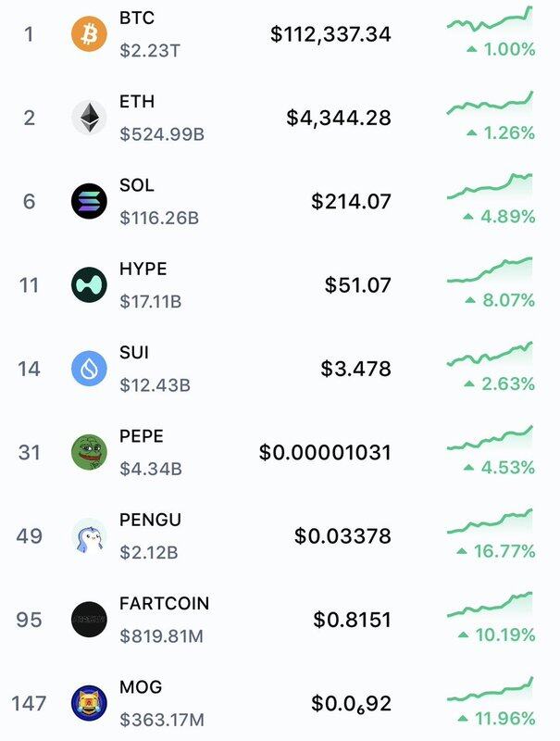Tap the MOG cat coin icon
This screenshot has width=560, height=741.
coord(89,703)
